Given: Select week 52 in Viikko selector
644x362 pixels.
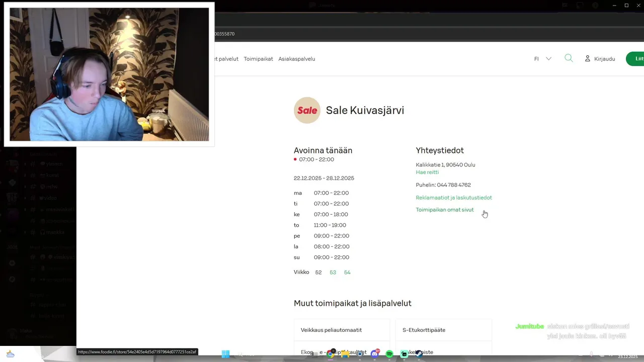Looking at the screenshot, I should [318, 272].
